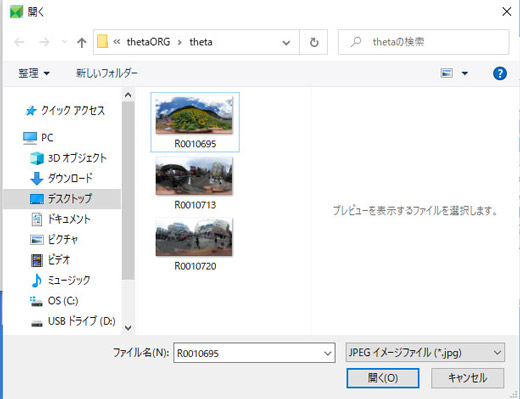Click the R0010720 file name label
520x399 pixels.
pyautogui.click(x=195, y=266)
